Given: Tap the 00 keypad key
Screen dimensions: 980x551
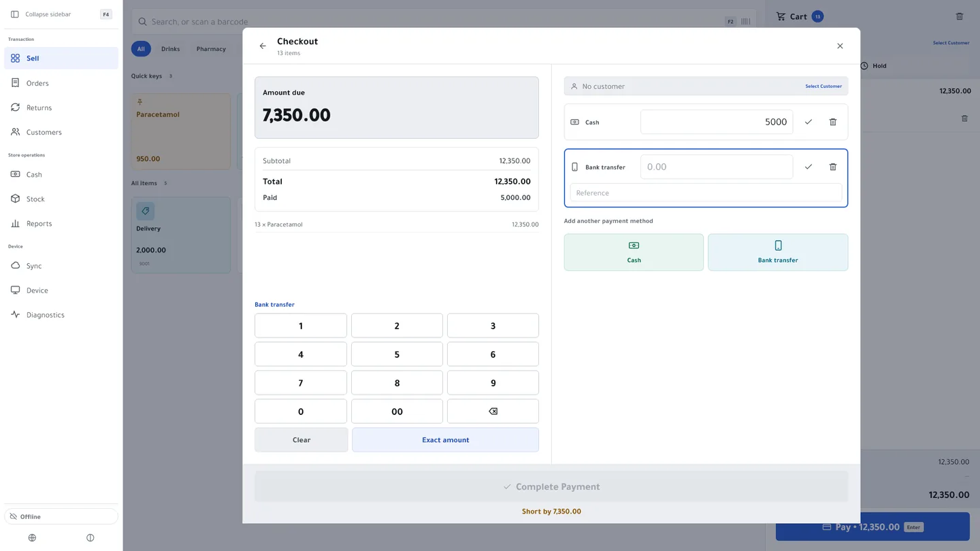Looking at the screenshot, I should click(x=397, y=412).
